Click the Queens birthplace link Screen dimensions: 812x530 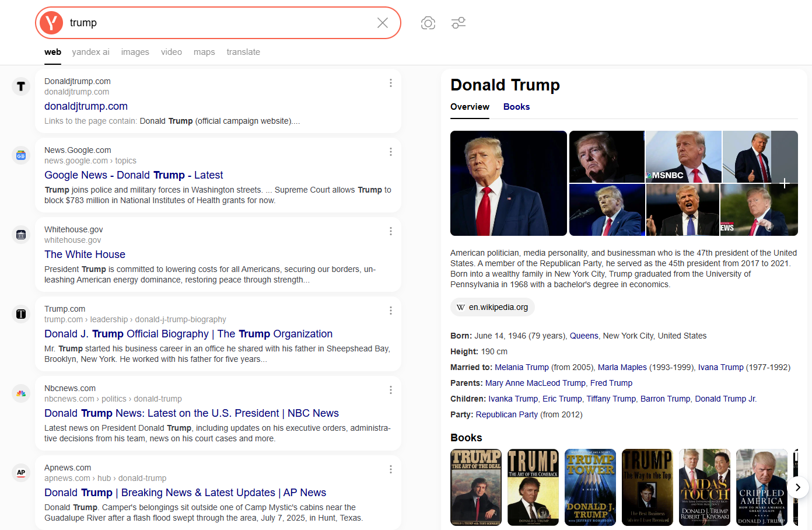584,336
